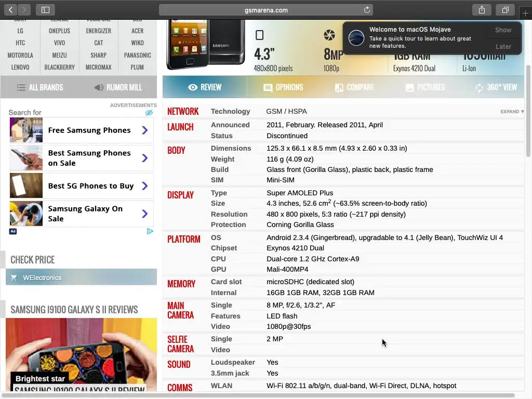Click 'Super AMOLED Plus' display type value
Viewport: 532px width, 399px height.
click(300, 193)
